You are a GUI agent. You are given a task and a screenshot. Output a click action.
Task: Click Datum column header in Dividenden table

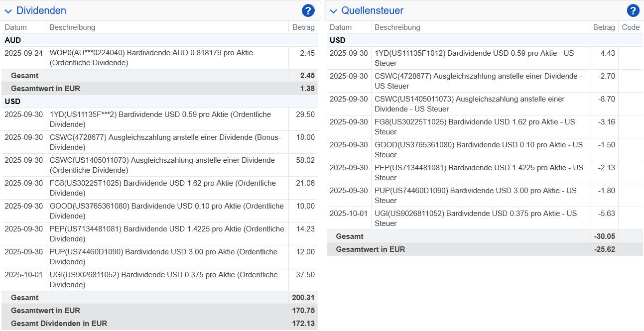pos(16,27)
